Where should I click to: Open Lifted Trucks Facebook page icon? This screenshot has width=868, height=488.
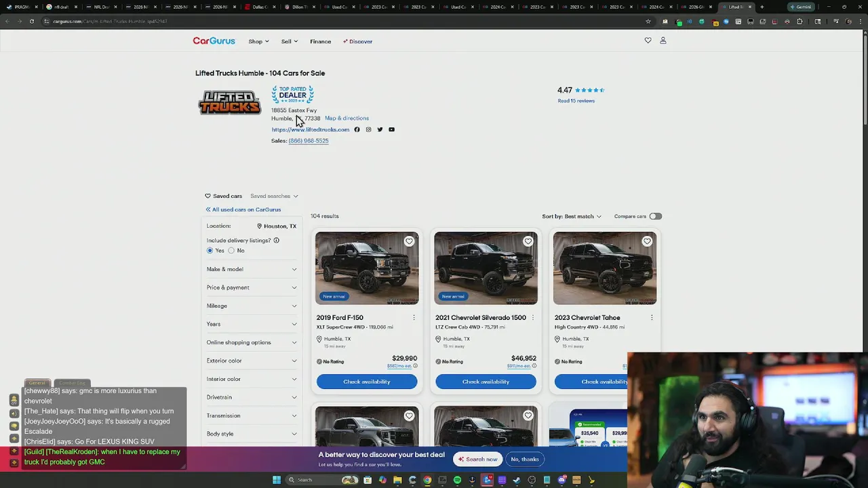click(357, 129)
